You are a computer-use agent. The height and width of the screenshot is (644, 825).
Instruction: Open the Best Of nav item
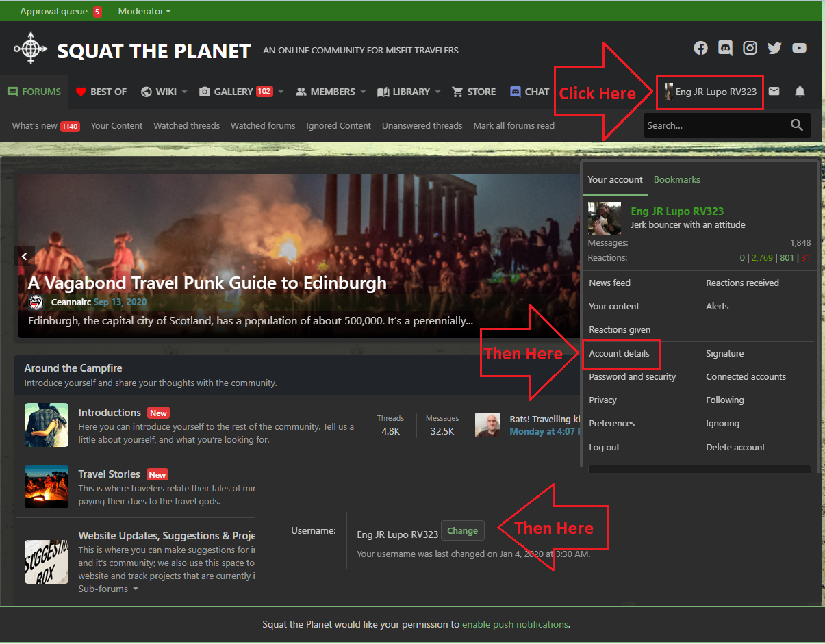(101, 92)
